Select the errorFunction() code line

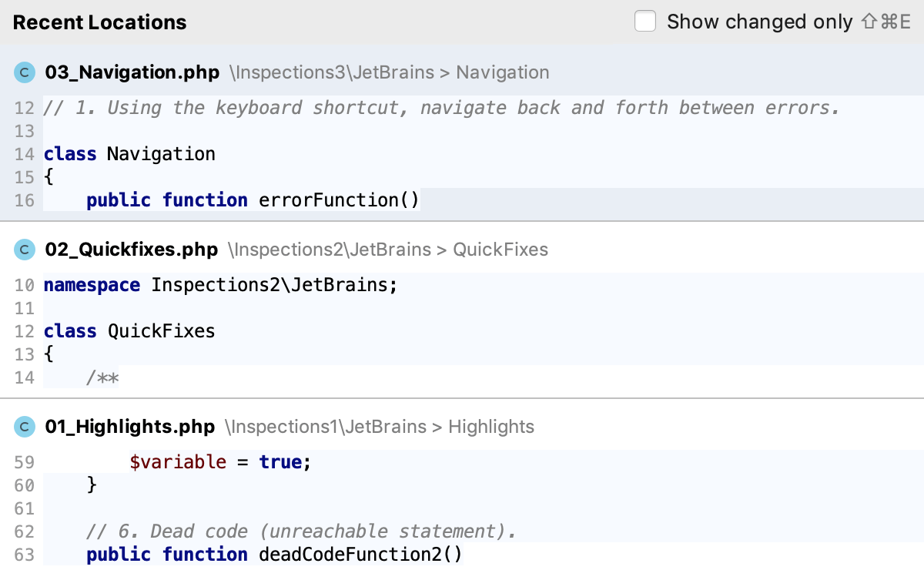253,200
